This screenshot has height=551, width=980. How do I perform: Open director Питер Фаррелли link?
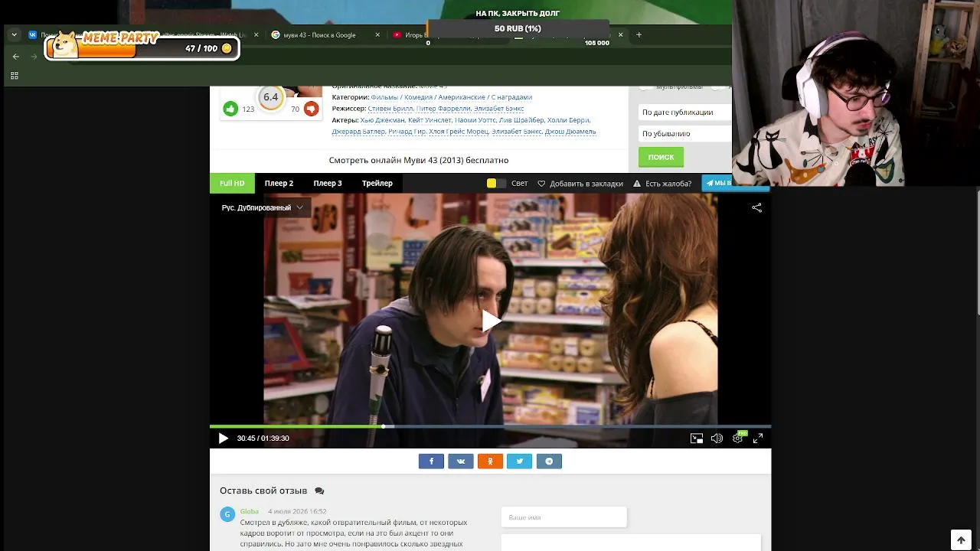point(443,109)
